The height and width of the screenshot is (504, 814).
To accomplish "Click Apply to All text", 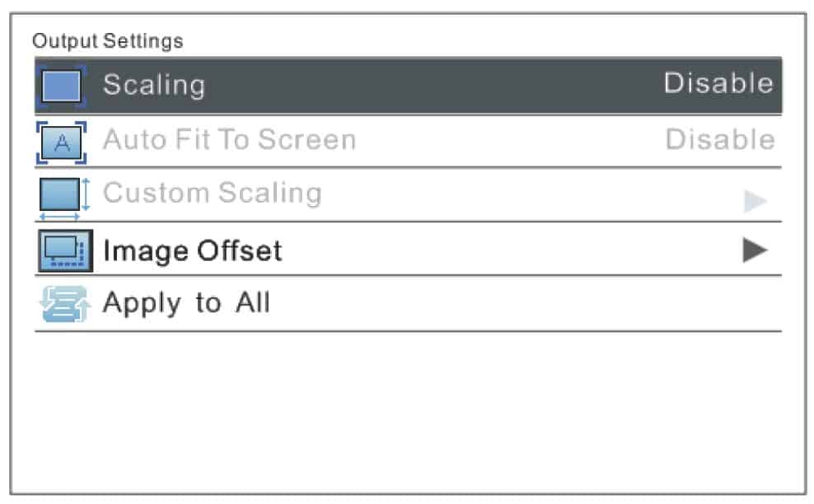I will (186, 302).
